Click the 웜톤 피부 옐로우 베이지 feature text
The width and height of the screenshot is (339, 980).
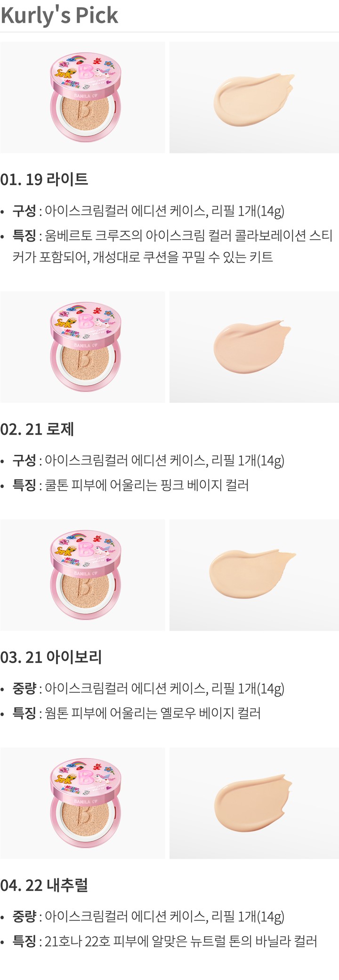pyautogui.click(x=137, y=713)
